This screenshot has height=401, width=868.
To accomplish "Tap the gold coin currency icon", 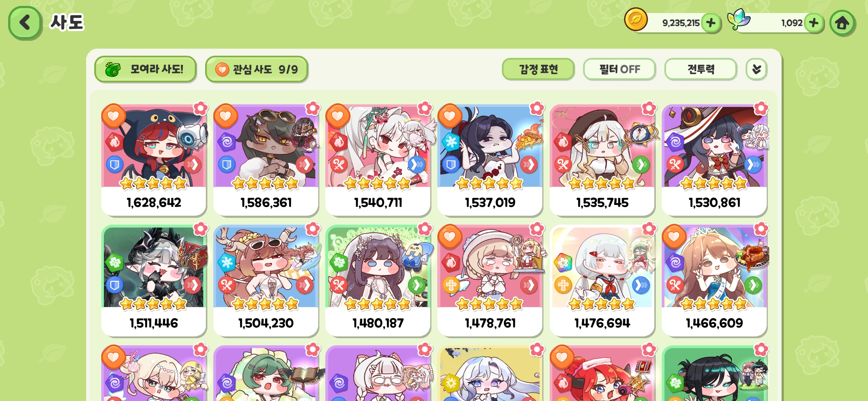I will pos(636,20).
